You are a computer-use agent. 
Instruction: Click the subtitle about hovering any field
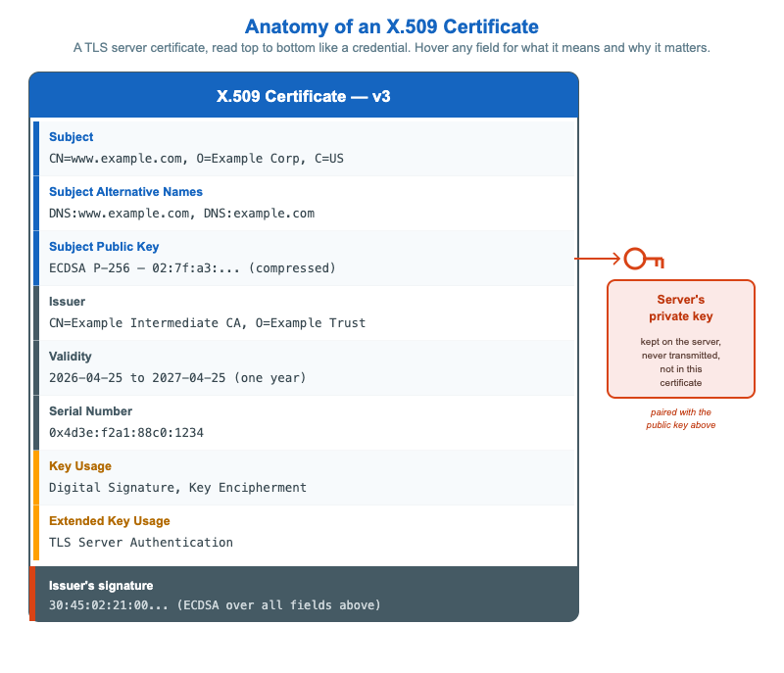tap(391, 48)
